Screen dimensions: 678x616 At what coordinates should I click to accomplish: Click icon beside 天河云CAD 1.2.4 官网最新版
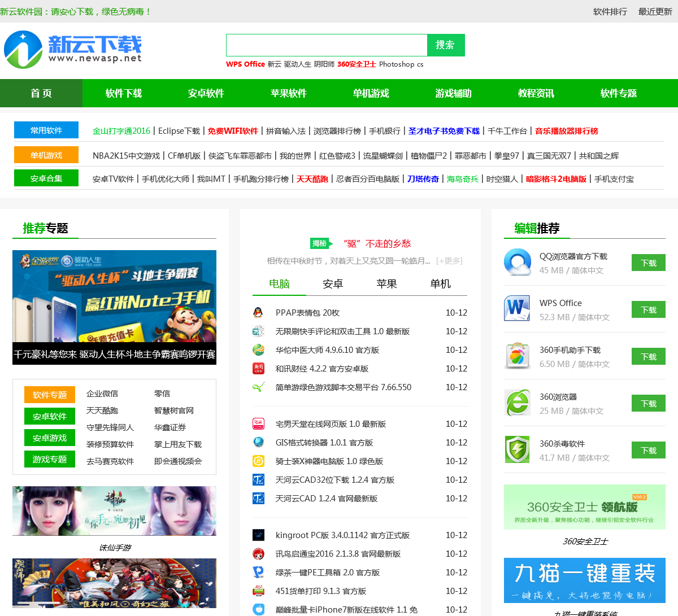(x=258, y=499)
